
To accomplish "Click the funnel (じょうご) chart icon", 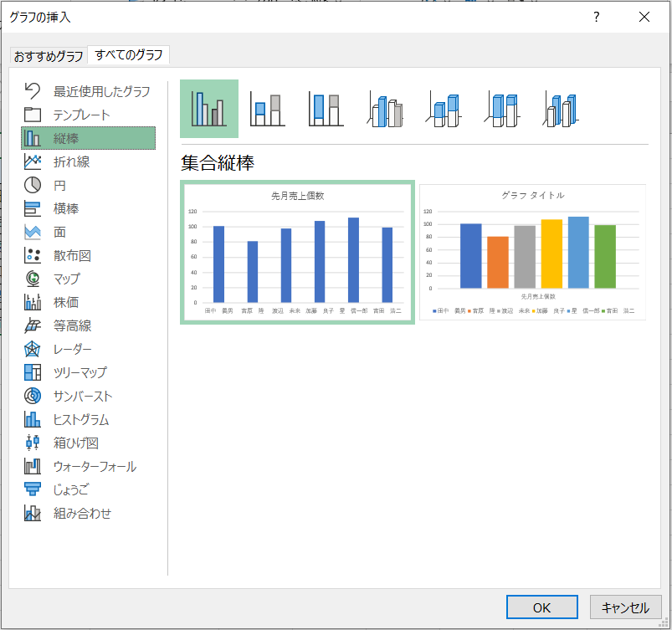I will (x=33, y=489).
